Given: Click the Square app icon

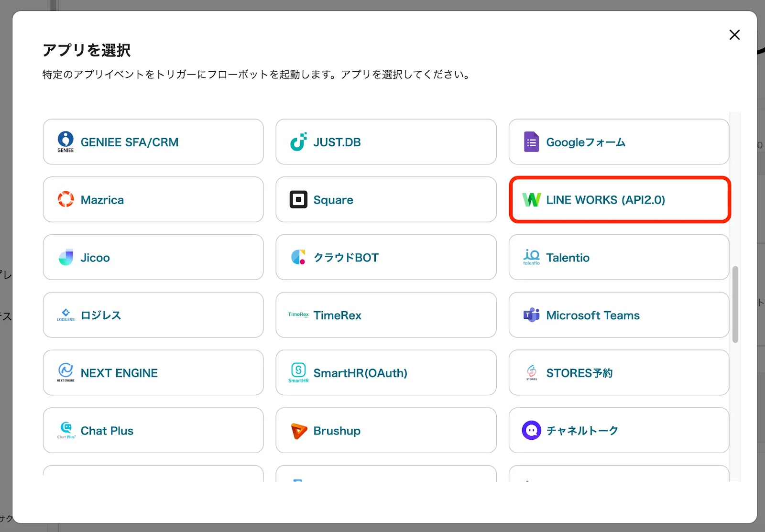Looking at the screenshot, I should point(298,199).
